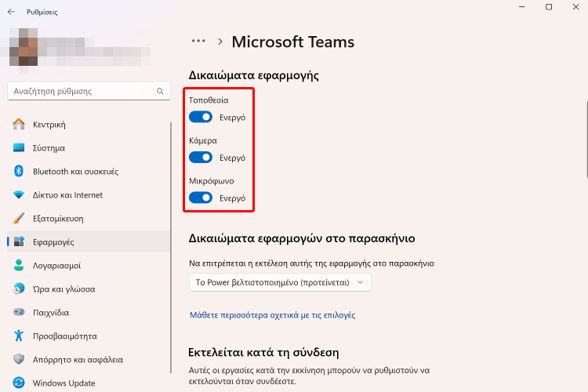The image size is (588, 392).
Task: Click the Αναζήτηση ρύθμισης search field
Action: pyautogui.click(x=89, y=91)
